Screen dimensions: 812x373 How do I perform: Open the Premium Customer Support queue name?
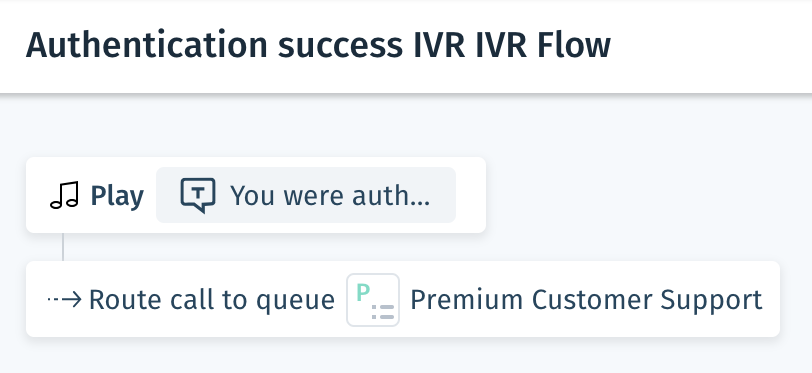pos(586,299)
